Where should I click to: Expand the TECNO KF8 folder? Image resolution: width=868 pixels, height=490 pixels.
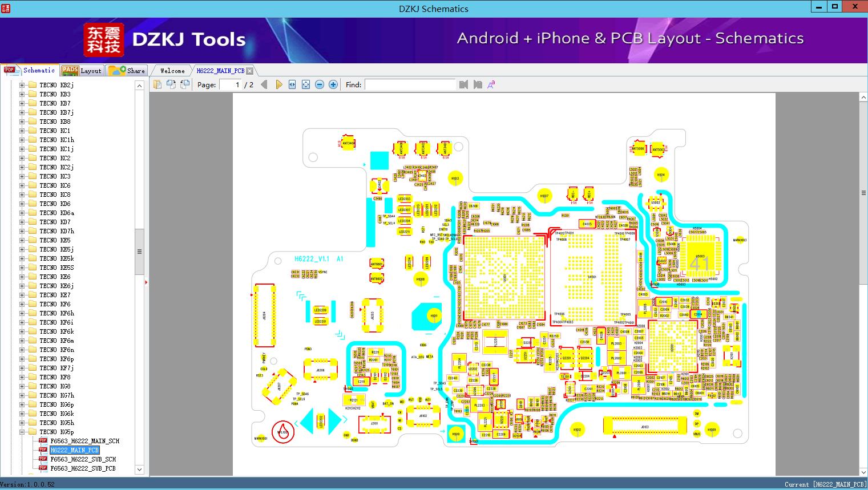point(22,377)
